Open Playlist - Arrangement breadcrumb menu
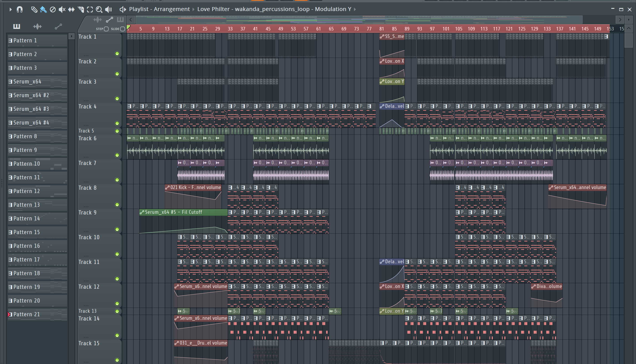The height and width of the screenshot is (364, 636). click(x=159, y=9)
